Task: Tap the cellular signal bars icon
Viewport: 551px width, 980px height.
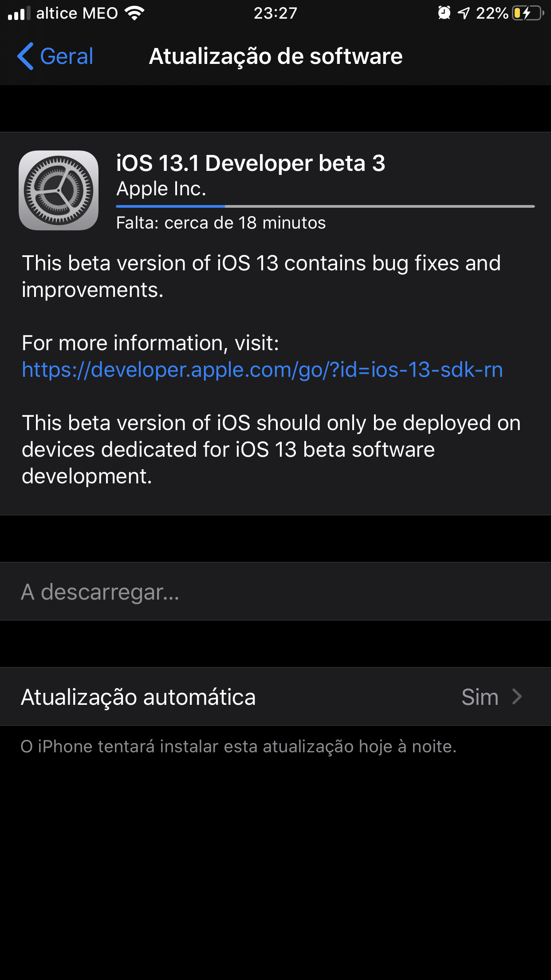Action: pyautogui.click(x=19, y=13)
